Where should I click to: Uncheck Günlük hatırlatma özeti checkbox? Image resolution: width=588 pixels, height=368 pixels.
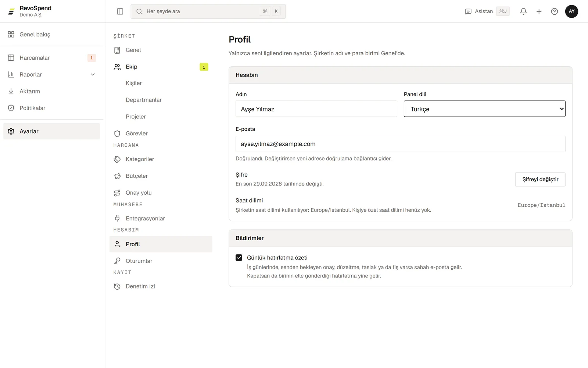(239, 258)
